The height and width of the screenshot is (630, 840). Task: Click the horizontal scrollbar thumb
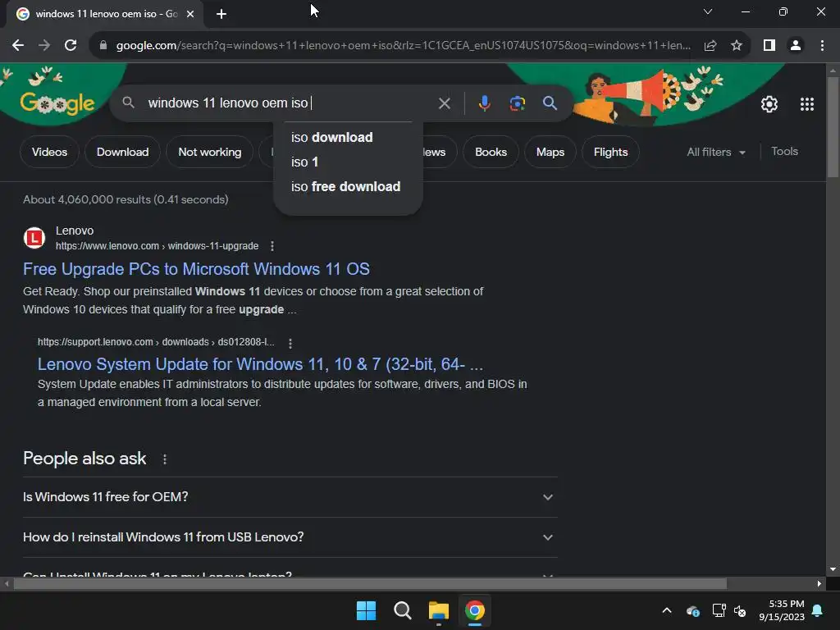370,583
